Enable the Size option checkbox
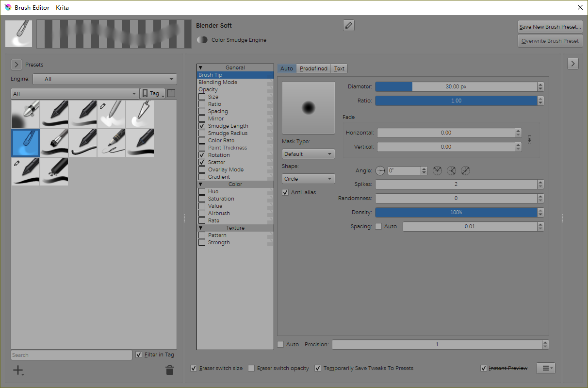This screenshot has width=588, height=388. pyautogui.click(x=202, y=97)
